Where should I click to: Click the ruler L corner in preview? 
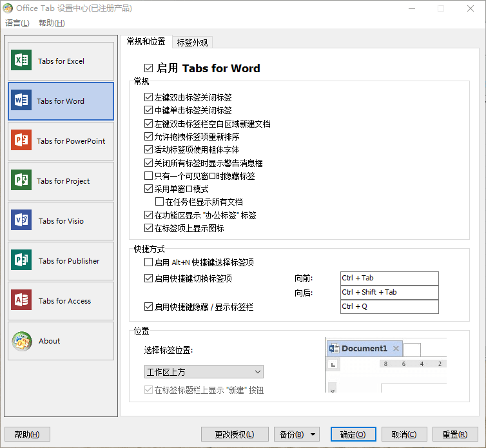[x=333, y=364]
